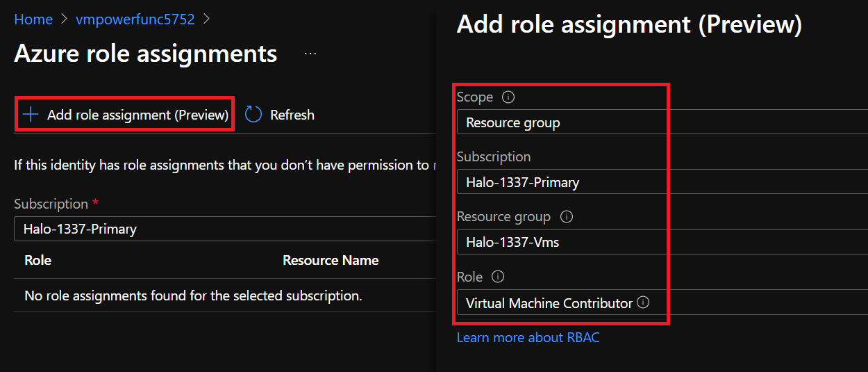Click the circular Refresh arrow icon
Viewport: 868px width, 372px height.
pyautogui.click(x=253, y=115)
